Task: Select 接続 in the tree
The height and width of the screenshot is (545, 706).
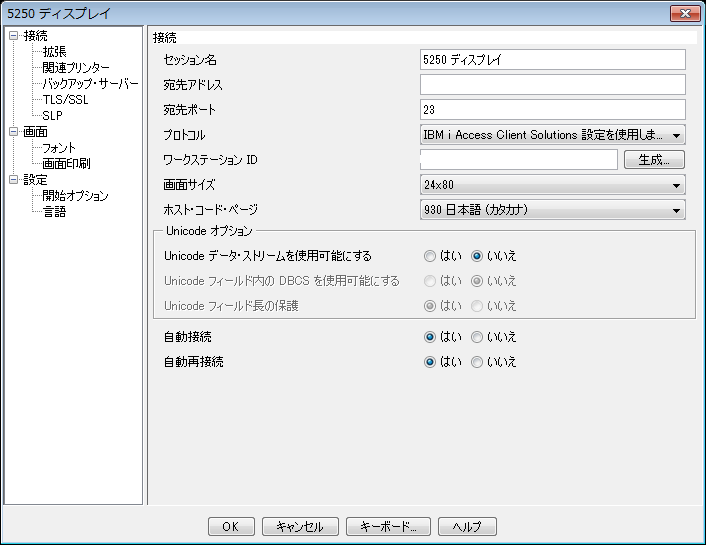Action: [x=35, y=36]
